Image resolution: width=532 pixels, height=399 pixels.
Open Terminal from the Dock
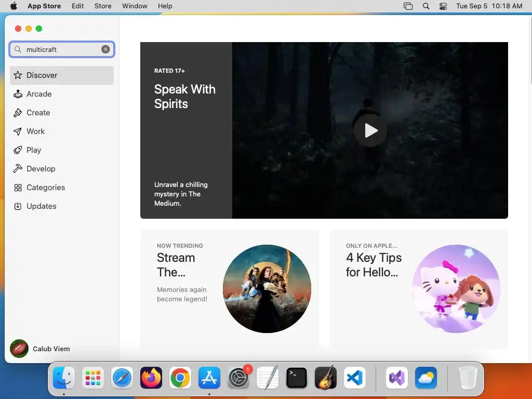(x=297, y=378)
